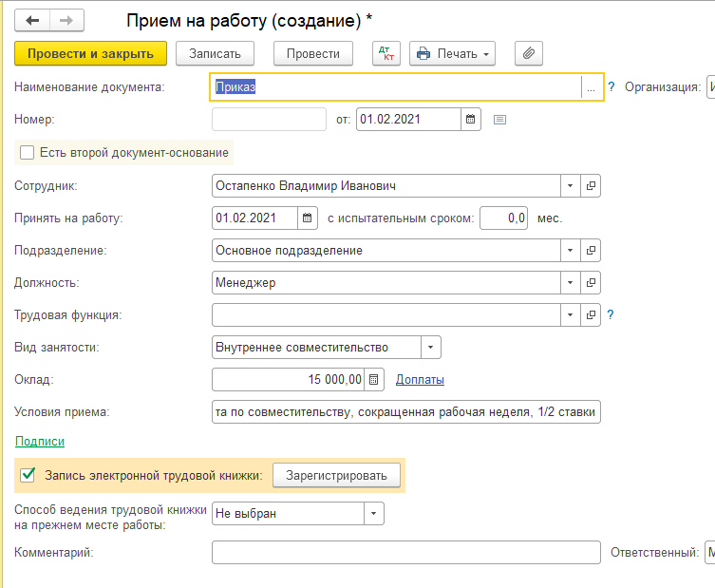Uncheck 'Запись электронной трудовой книжки' checkbox

tap(27, 475)
